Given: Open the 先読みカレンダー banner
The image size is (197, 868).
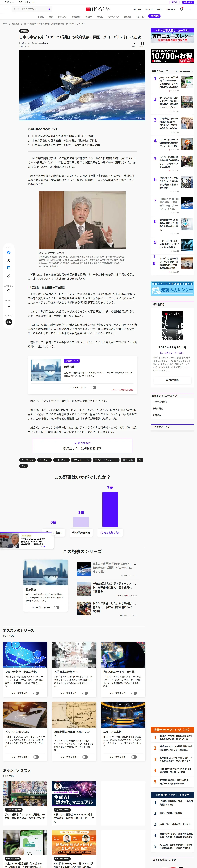Looking at the screenshot, I should (x=172, y=289).
